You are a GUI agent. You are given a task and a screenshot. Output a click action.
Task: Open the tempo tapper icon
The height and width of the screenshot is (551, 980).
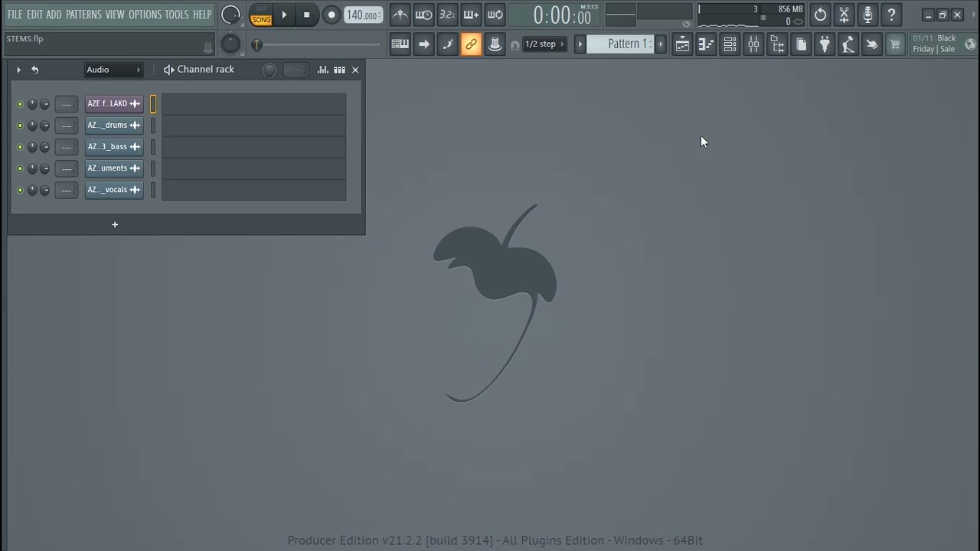coord(848,44)
